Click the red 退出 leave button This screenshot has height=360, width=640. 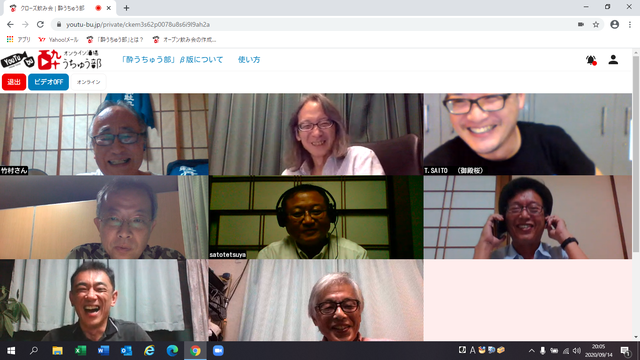(14, 82)
